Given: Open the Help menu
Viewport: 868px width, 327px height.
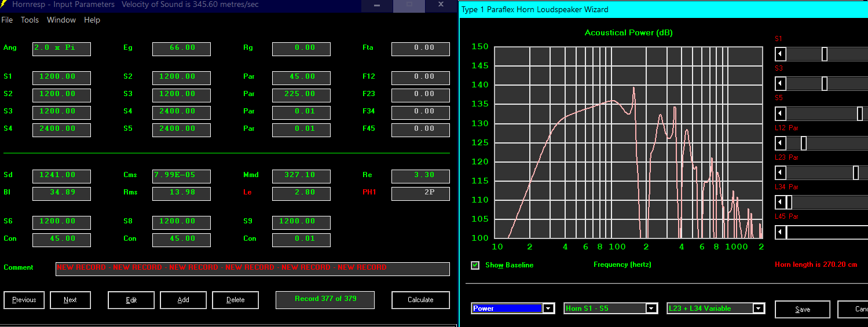Looking at the screenshot, I should (x=92, y=20).
